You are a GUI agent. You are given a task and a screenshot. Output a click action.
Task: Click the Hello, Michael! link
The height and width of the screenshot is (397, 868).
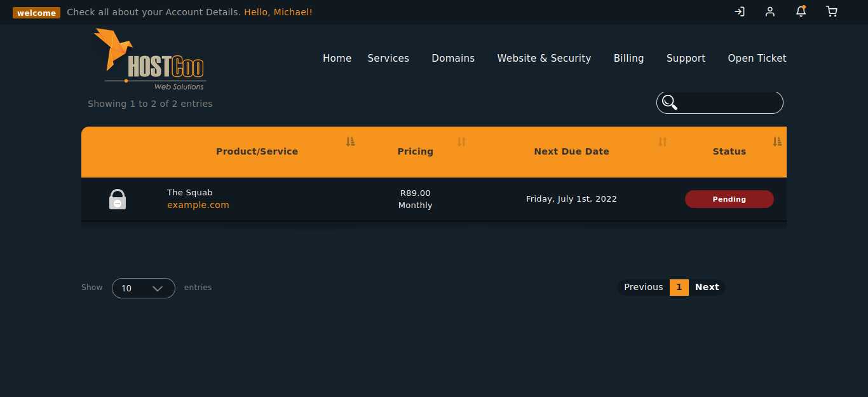[278, 12]
